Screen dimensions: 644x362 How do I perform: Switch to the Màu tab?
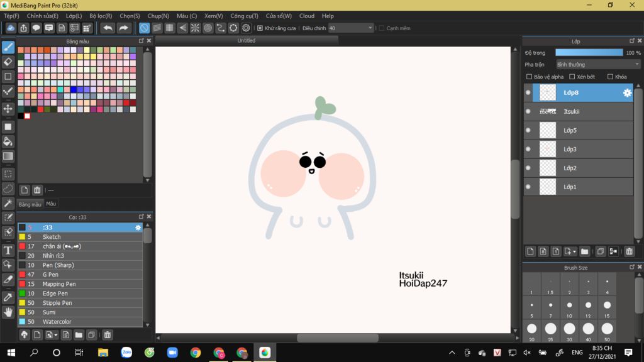click(x=51, y=204)
